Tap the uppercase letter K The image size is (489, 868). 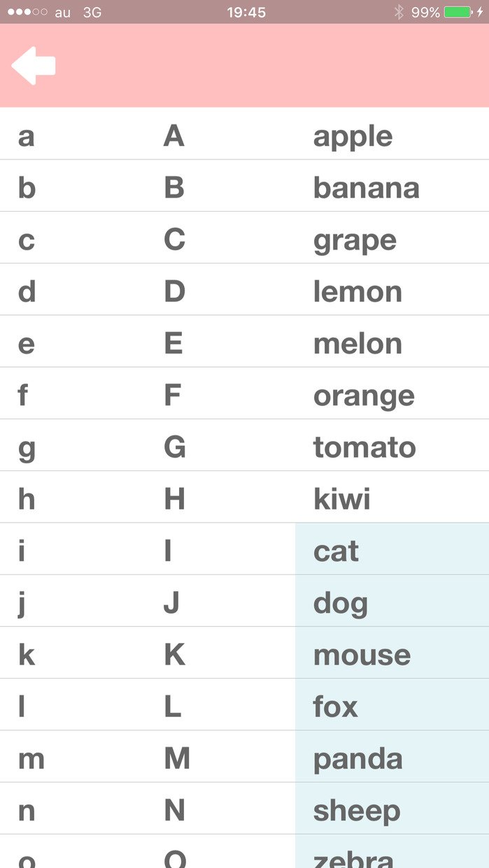click(174, 655)
